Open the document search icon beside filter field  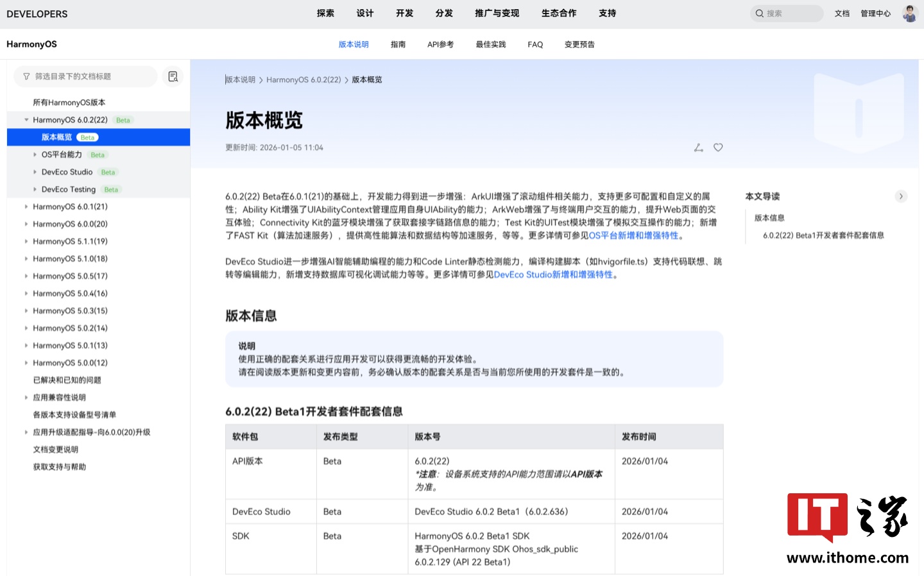pos(172,76)
